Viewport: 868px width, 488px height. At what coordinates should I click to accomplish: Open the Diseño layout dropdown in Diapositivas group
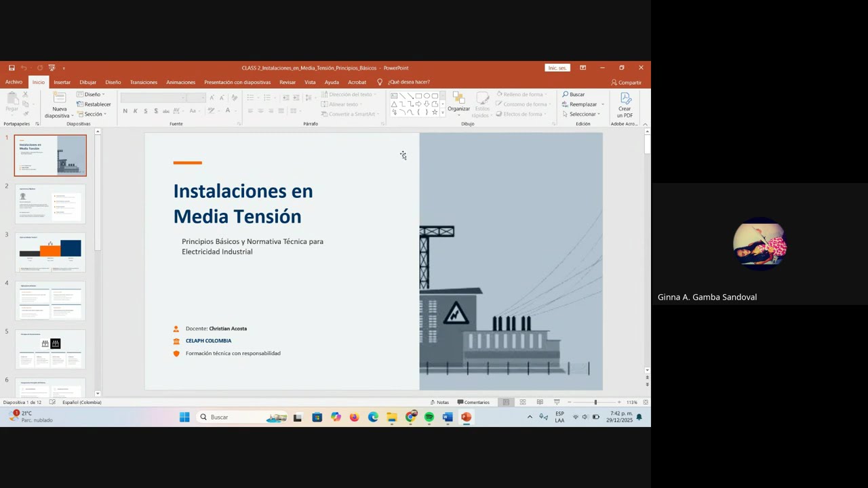coord(91,94)
